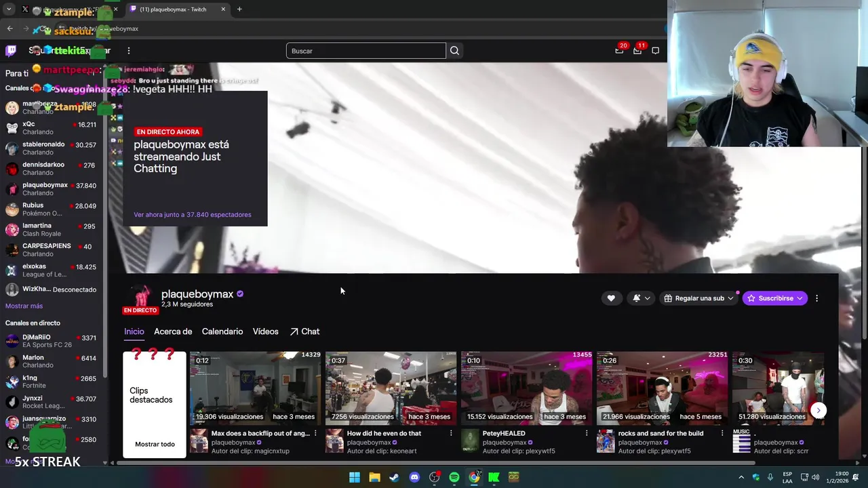Open the three-dot menu in Twitch top navigation
The height and width of the screenshot is (488, 868).
128,50
